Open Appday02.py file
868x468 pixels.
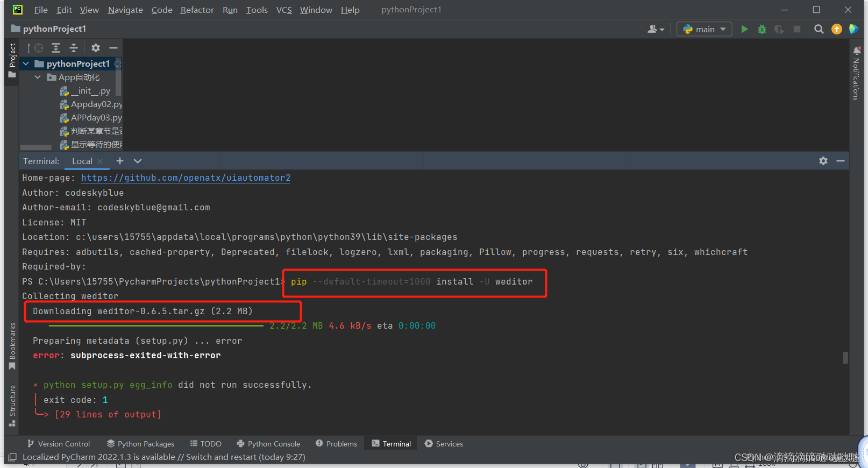pyautogui.click(x=91, y=104)
